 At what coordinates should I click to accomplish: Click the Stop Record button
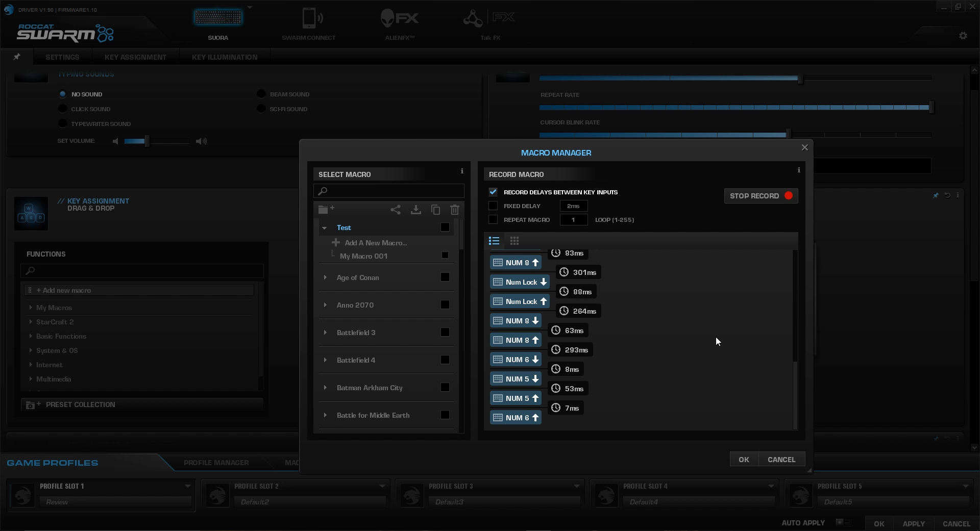point(761,196)
